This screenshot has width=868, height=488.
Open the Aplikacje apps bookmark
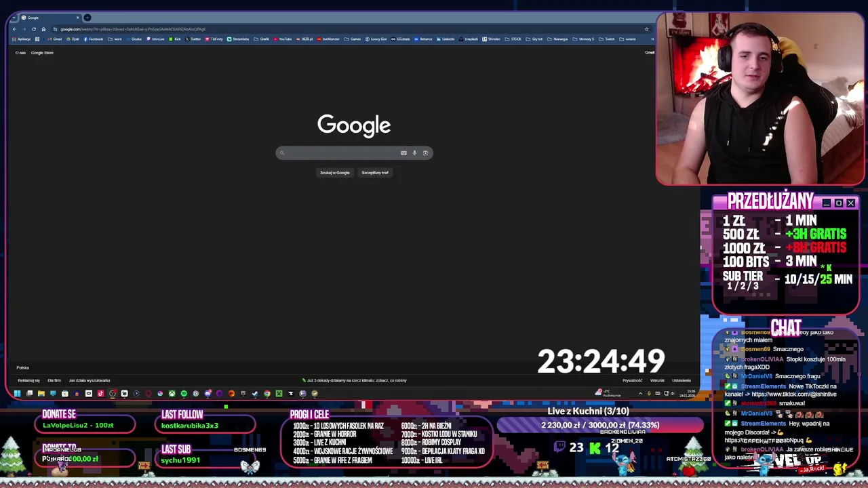[x=22, y=39]
